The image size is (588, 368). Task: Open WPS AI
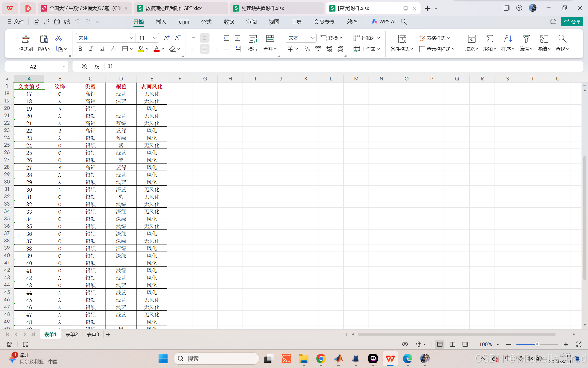[384, 22]
